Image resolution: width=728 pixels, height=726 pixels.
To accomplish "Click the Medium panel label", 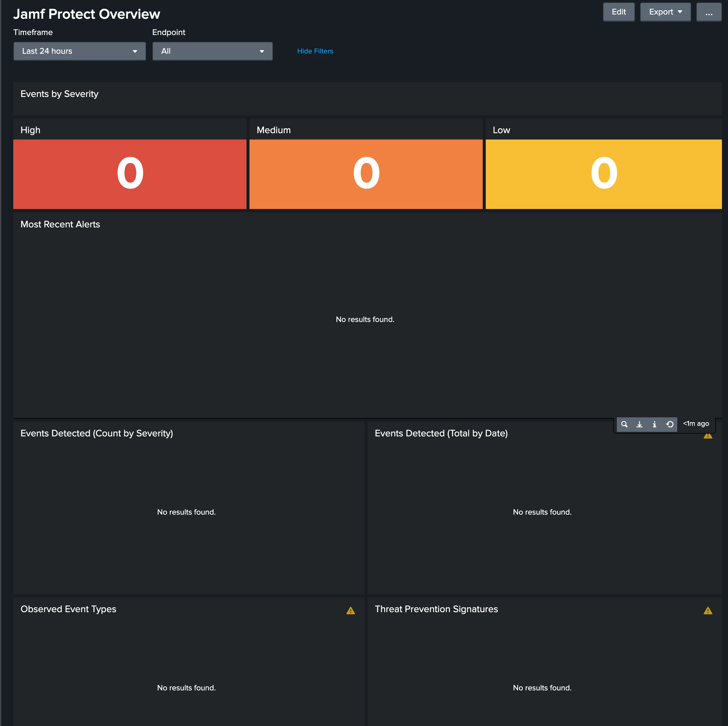I will point(274,130).
